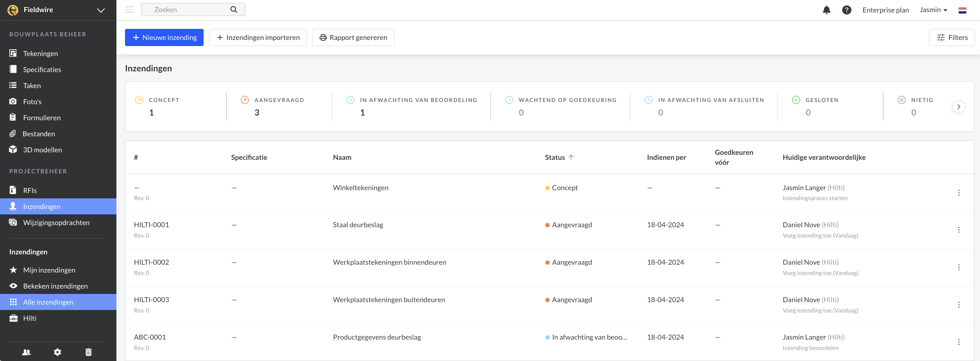Open the Tekeningen section in the sidebar
The width and height of the screenshot is (980, 361).
click(x=58, y=53)
